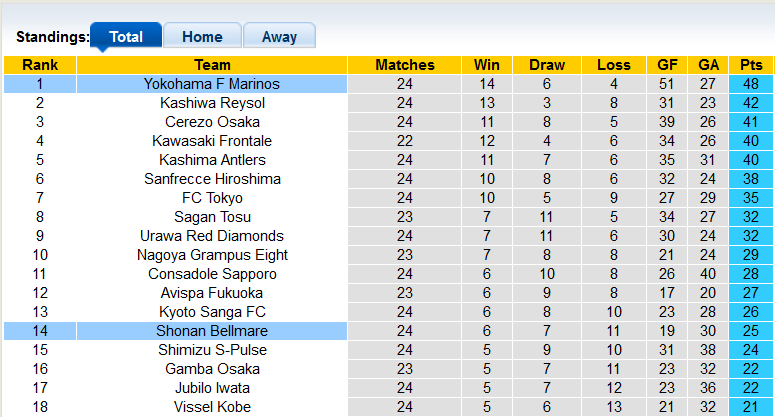Click the Vissel Kobe team link
This screenshot has height=417, width=775.
tap(212, 407)
